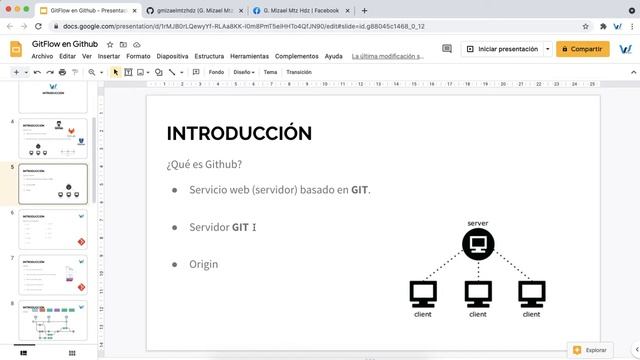Open the move-to-folder icon
Viewport: 640px width, 360px height.
click(123, 44)
